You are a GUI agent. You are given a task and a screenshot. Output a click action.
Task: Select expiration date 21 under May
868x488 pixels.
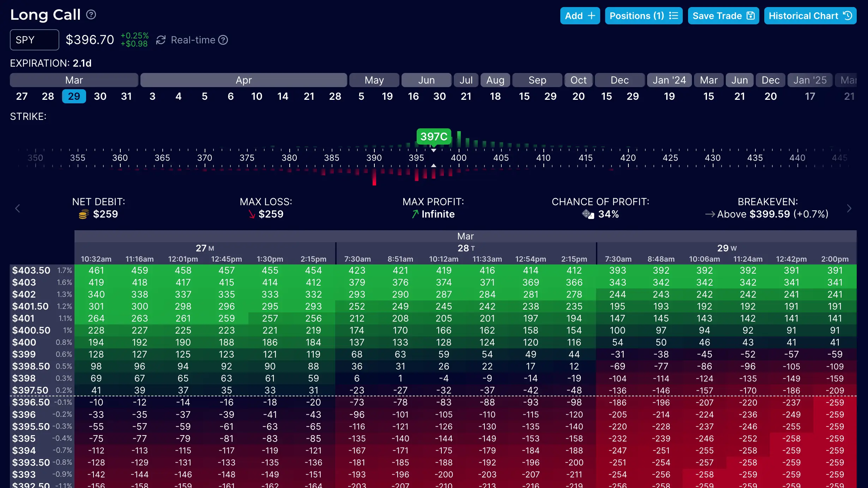(466, 96)
